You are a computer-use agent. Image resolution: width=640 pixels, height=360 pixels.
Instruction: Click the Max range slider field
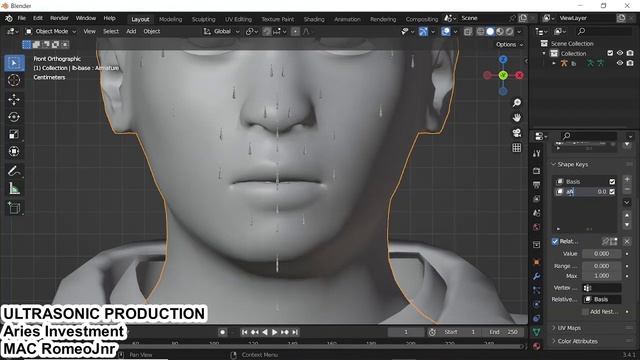(601, 276)
